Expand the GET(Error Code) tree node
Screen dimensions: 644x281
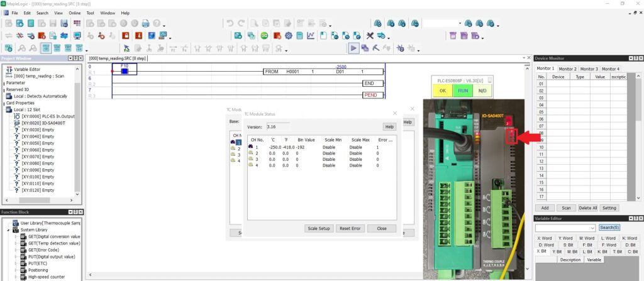[x=16, y=250]
